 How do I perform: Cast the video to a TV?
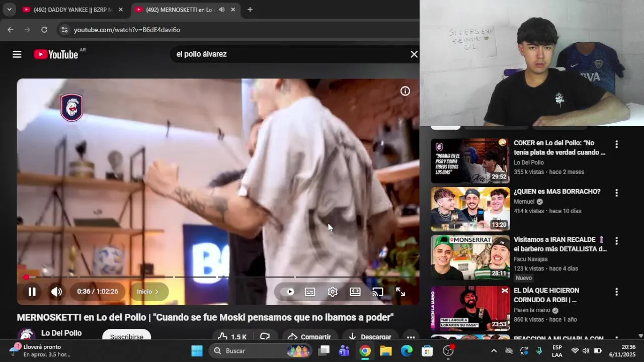click(378, 292)
